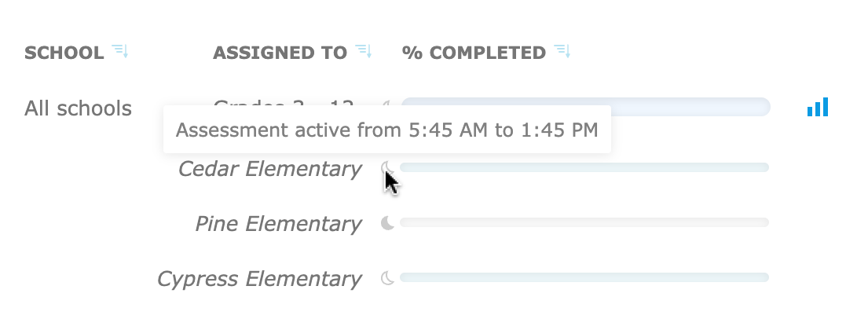Viewport: 868px width, 319px height.
Task: Click the Cypress Elementary progress bar
Action: tap(584, 277)
